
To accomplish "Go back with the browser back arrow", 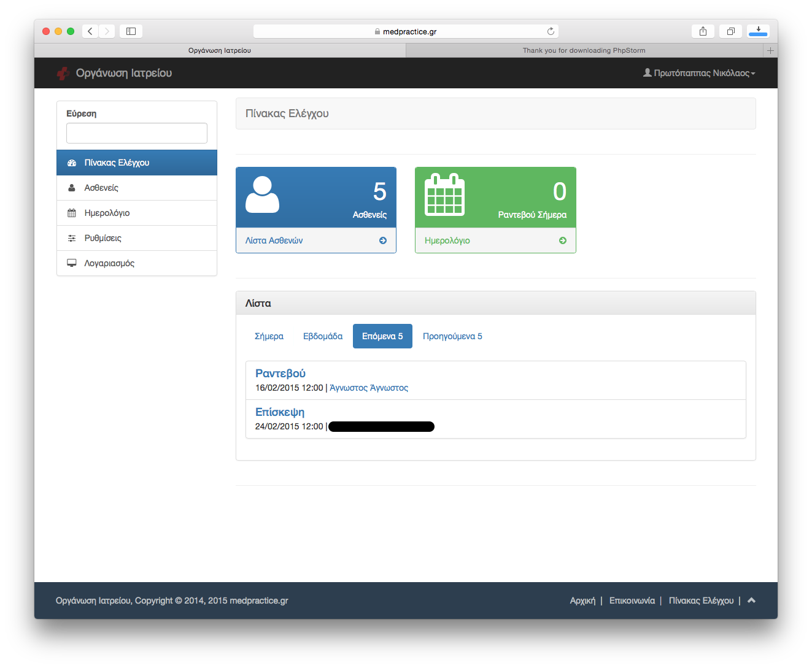I will [90, 31].
